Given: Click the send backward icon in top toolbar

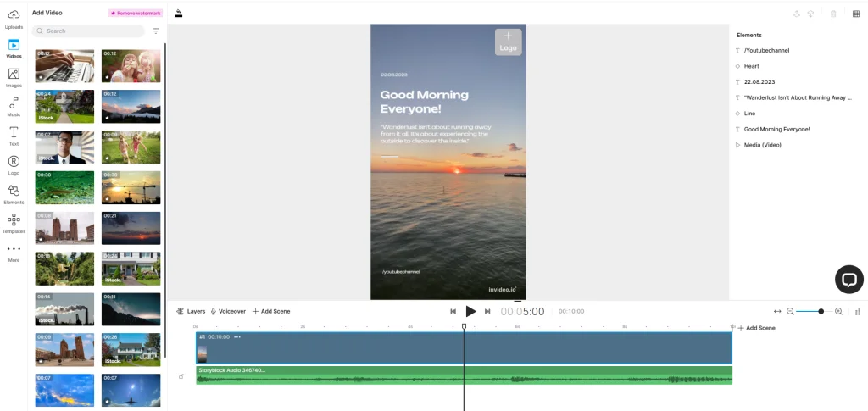Looking at the screenshot, I should (810, 14).
